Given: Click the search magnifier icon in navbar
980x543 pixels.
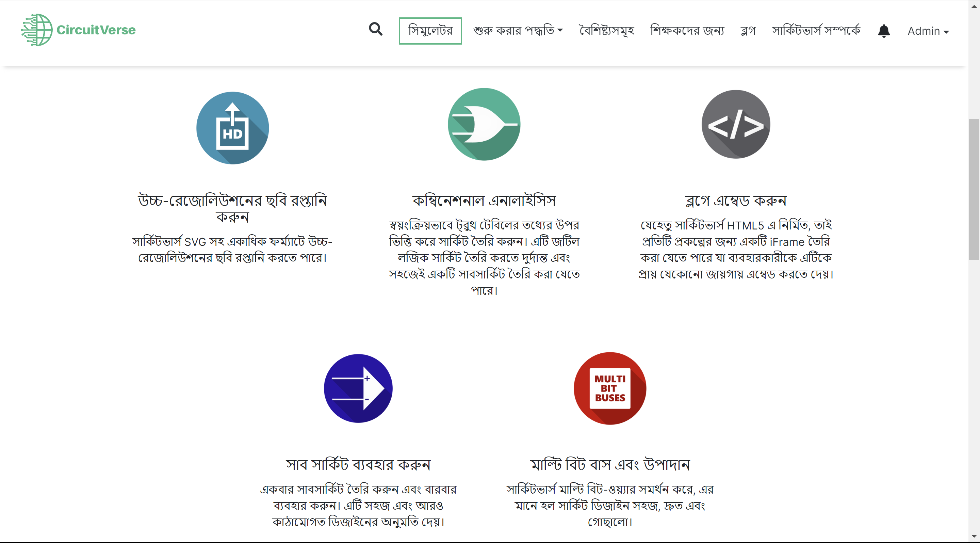Looking at the screenshot, I should [x=375, y=29].
